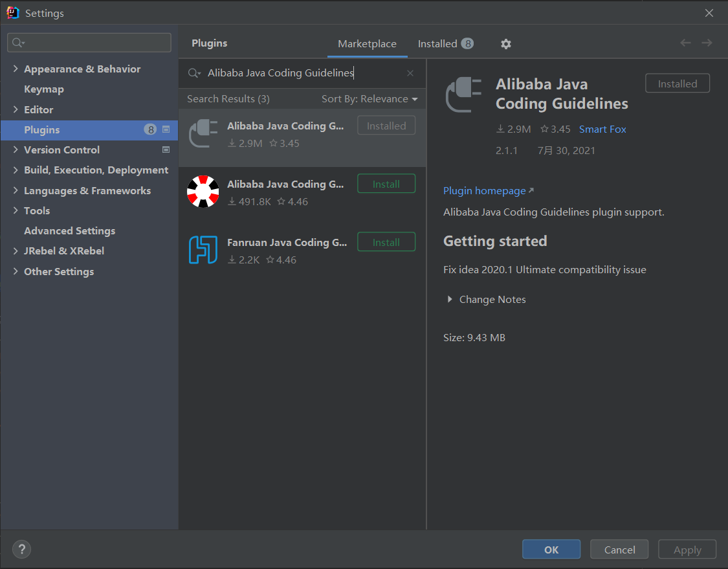Expand the Version Control node
The height and width of the screenshot is (569, 728).
pyautogui.click(x=16, y=150)
